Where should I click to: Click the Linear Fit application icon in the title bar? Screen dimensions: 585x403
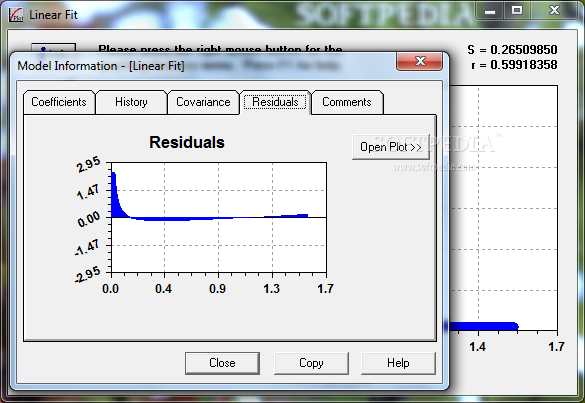pyautogui.click(x=16, y=15)
